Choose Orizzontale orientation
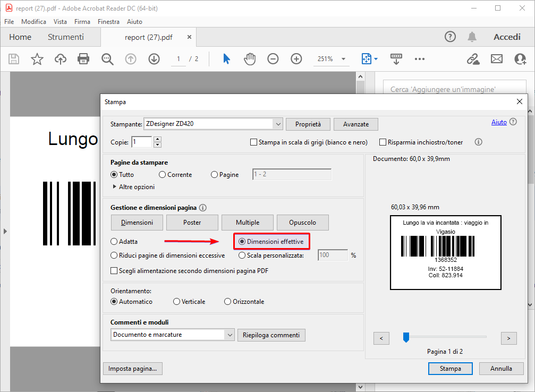Image resolution: width=535 pixels, height=392 pixels. (x=228, y=302)
